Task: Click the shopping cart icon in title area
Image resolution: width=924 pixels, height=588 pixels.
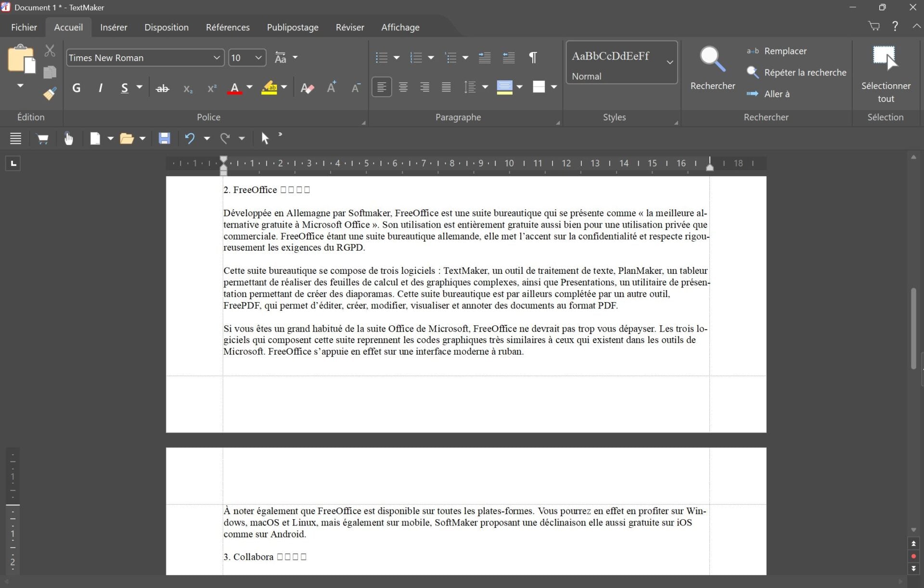Action: [x=874, y=26]
